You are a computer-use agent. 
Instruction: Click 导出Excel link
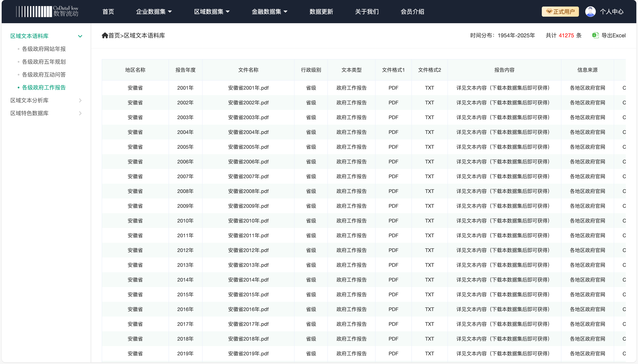click(613, 35)
